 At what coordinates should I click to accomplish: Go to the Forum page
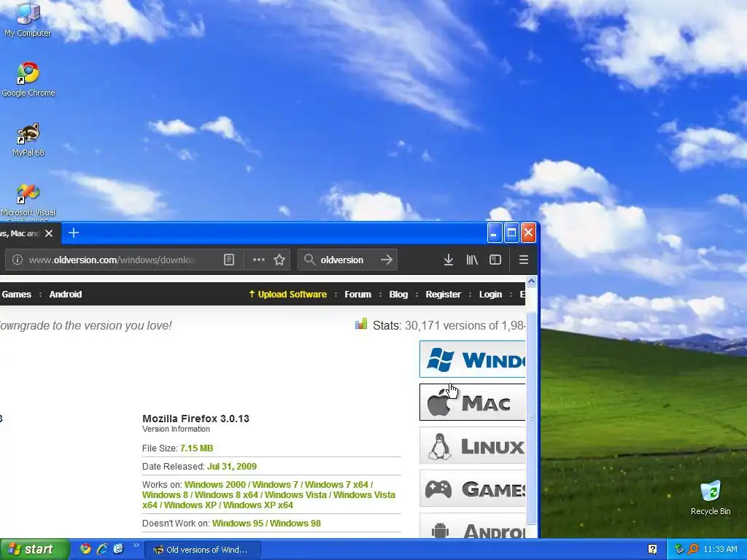point(357,295)
